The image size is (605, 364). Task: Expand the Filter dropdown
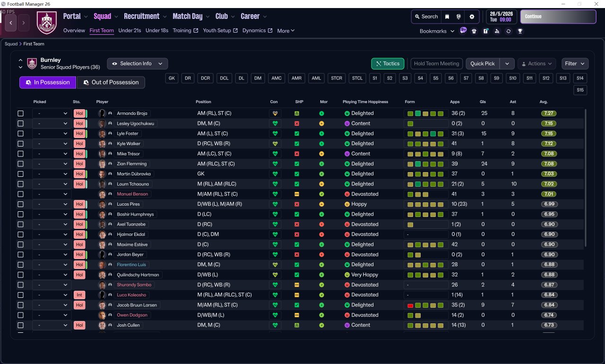point(575,63)
